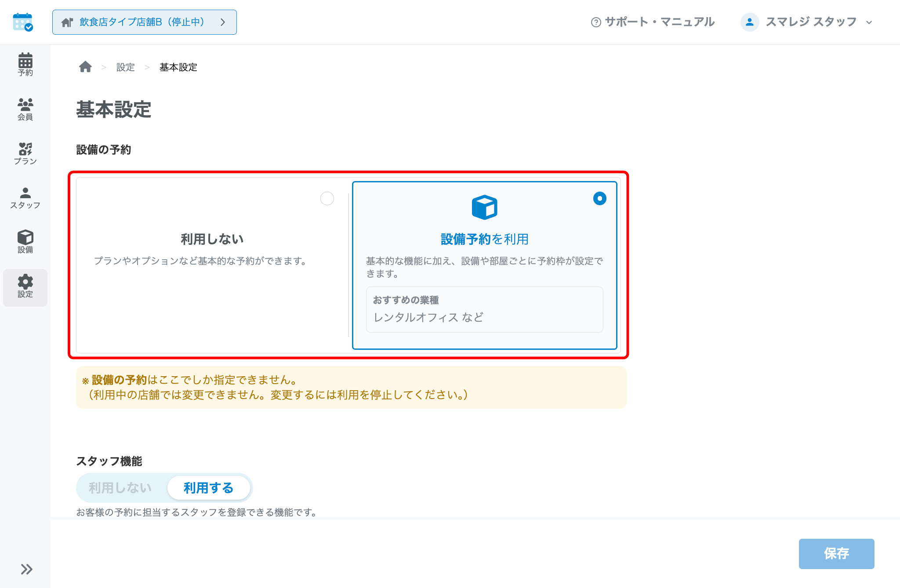This screenshot has width=900, height=588.
Task: Open the 設定 gear sidebar icon
Action: (25, 287)
